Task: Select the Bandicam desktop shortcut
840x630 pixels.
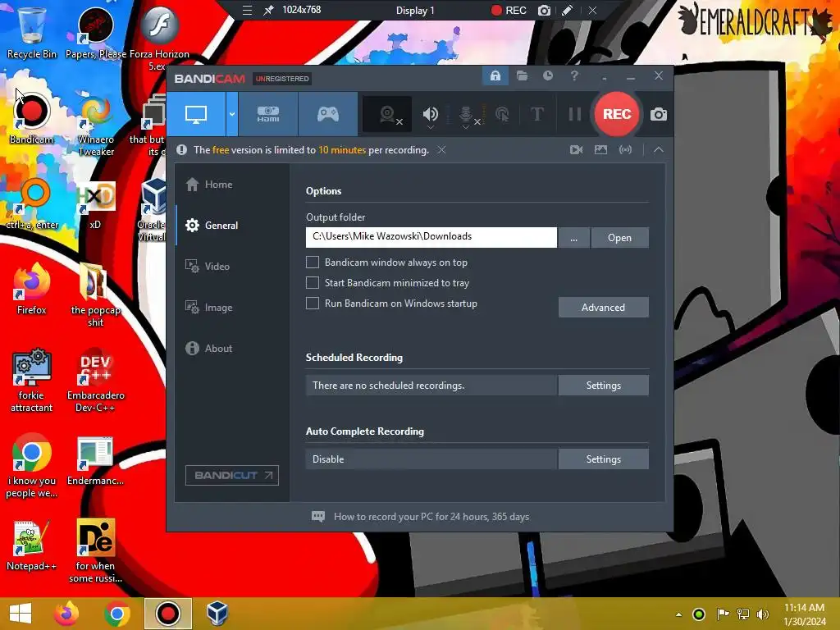Action: tap(32, 118)
